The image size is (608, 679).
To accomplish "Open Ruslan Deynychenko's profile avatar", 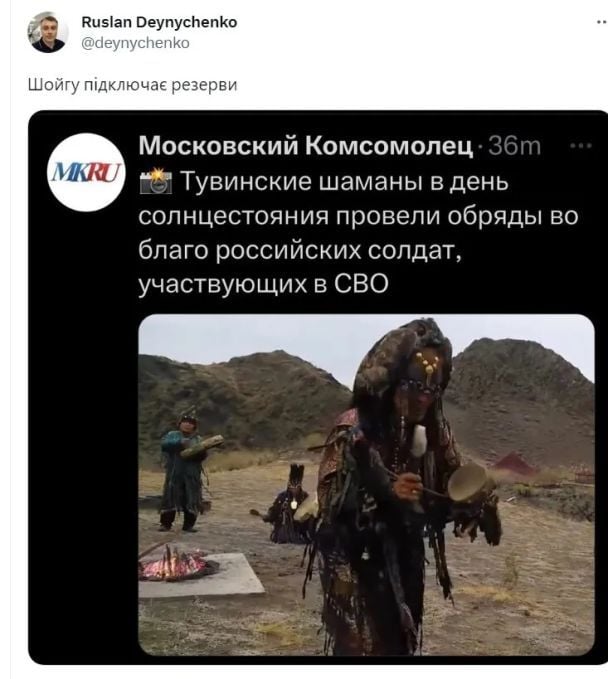I will 48,32.
